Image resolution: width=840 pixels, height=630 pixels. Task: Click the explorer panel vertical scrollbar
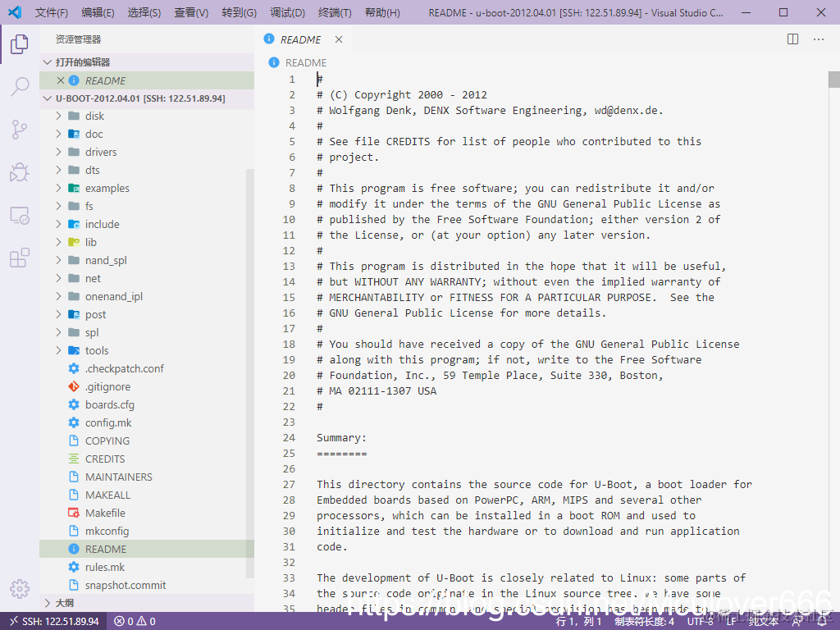249,373
